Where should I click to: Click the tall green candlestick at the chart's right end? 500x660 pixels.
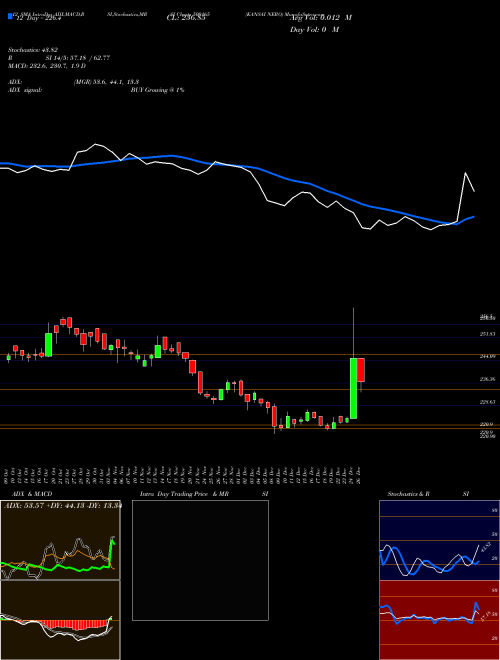pyautogui.click(x=354, y=388)
